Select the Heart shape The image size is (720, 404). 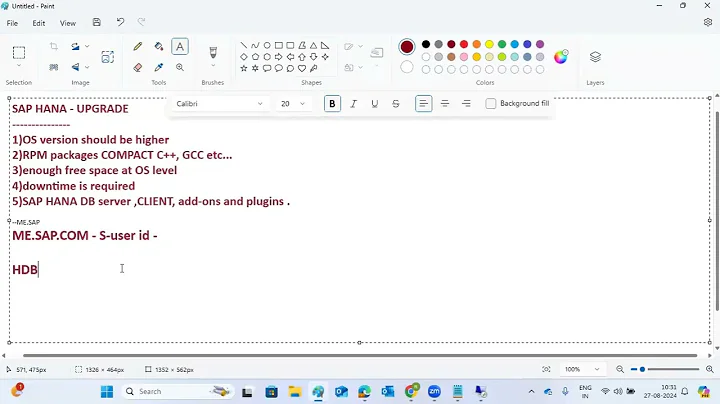pos(302,68)
